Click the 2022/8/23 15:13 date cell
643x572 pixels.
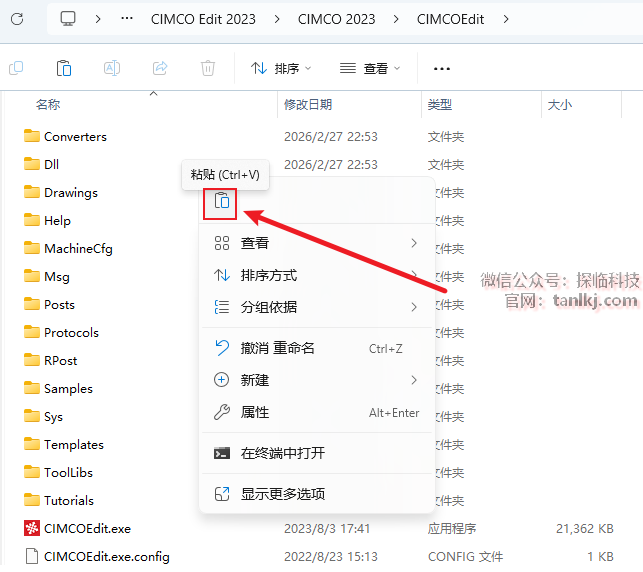(x=331, y=556)
